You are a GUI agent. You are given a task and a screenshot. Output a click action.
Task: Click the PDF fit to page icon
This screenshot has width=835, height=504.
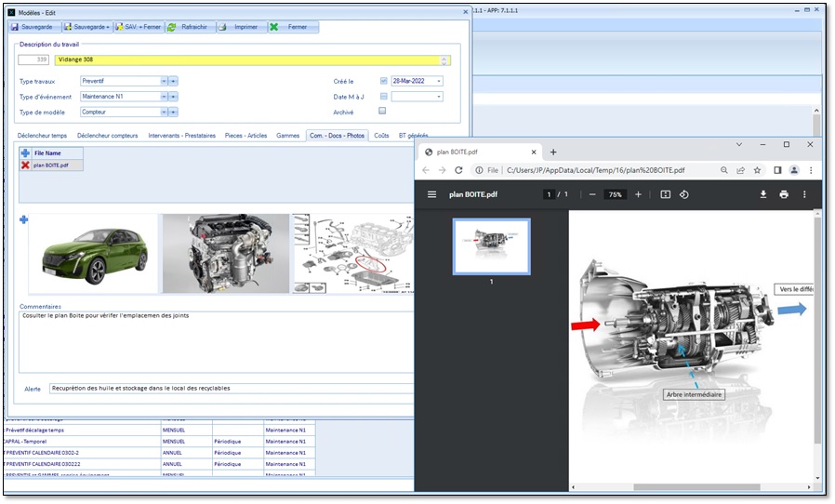click(x=666, y=194)
